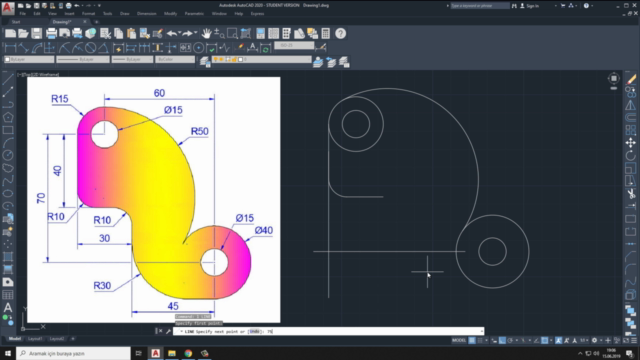Click the command line input field

[328, 331]
